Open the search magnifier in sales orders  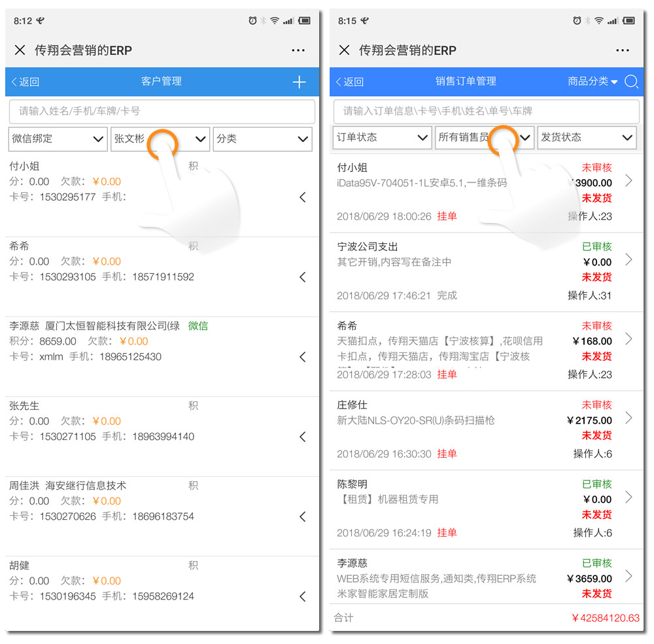(631, 81)
